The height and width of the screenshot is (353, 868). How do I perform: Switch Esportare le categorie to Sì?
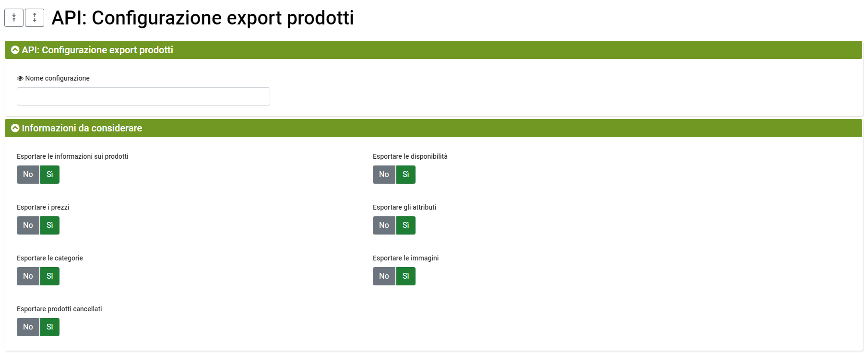click(x=50, y=276)
